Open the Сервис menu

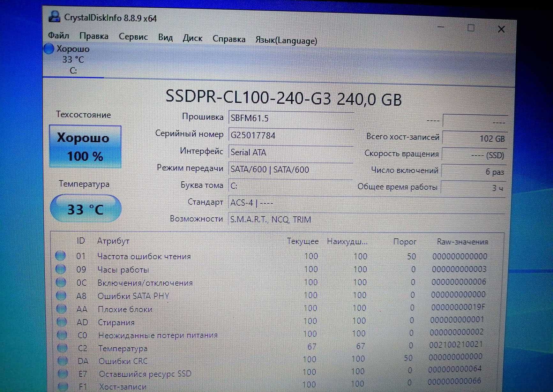133,37
